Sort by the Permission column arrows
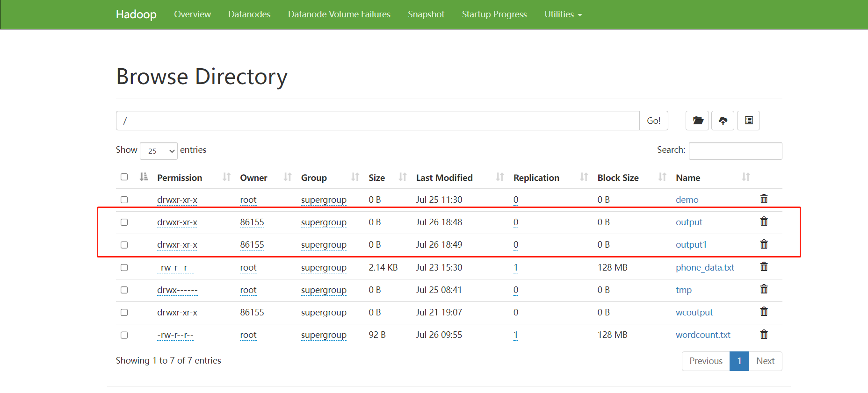Viewport: 868px width, 393px height. (x=226, y=177)
